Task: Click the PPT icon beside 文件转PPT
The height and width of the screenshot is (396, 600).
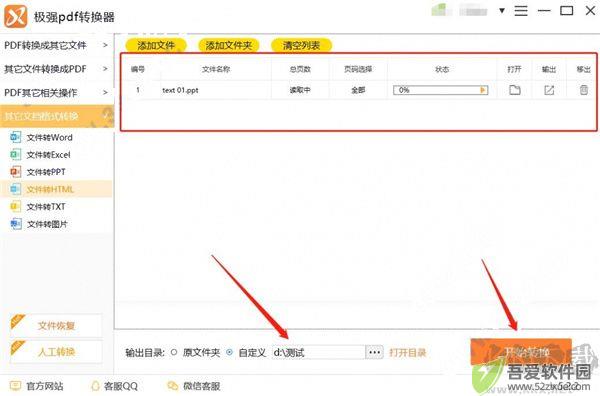Action: pyautogui.click(x=15, y=172)
